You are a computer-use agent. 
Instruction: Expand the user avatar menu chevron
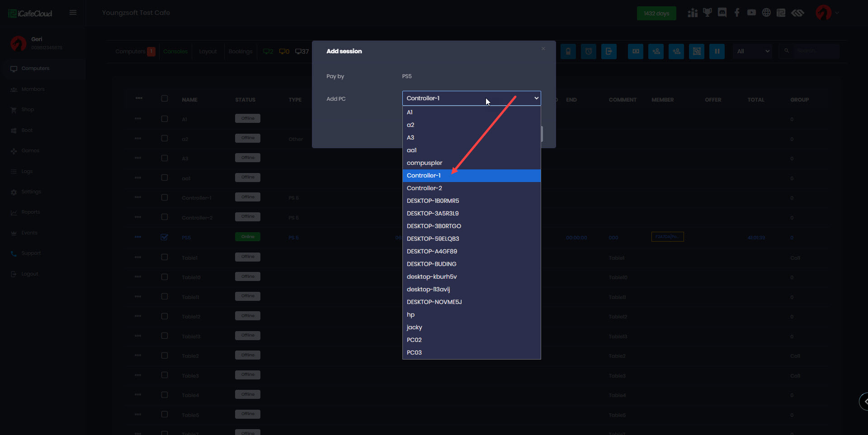click(x=837, y=13)
